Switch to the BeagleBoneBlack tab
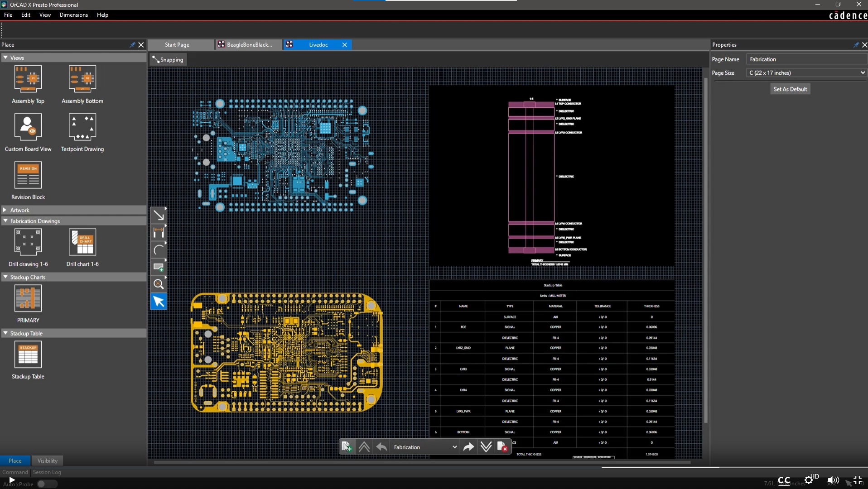The image size is (868, 489). (249, 45)
